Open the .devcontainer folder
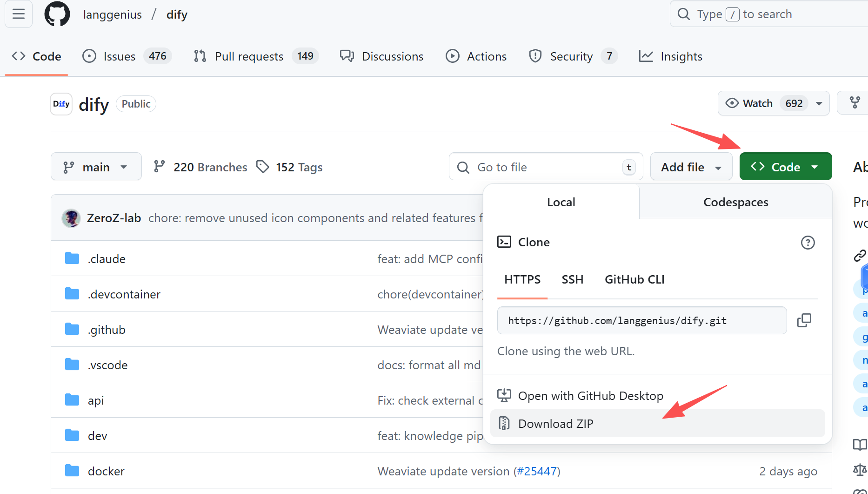 click(x=124, y=294)
